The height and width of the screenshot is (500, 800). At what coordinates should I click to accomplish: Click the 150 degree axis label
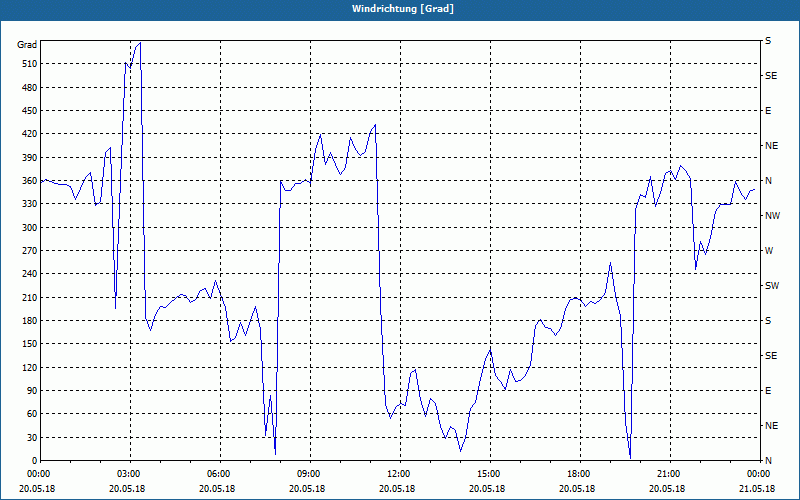coord(29,344)
